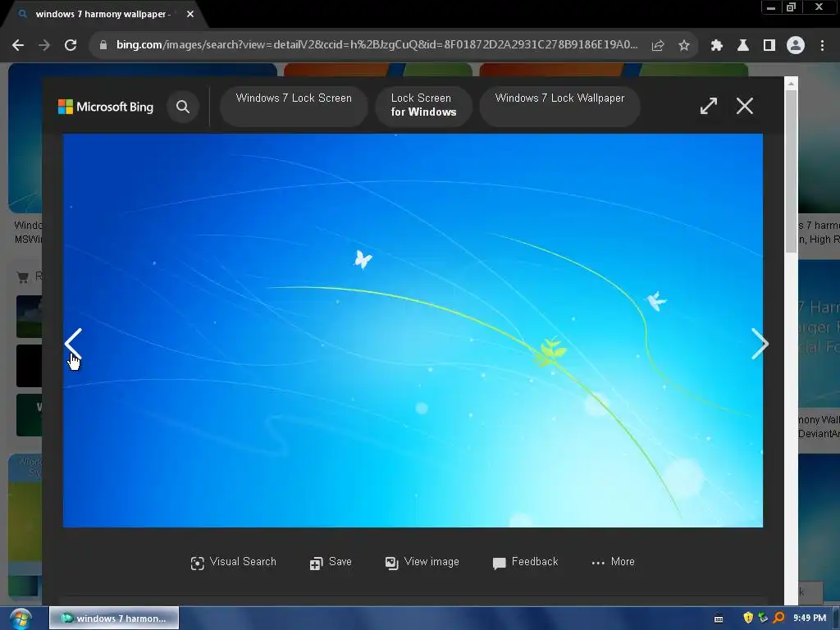Screen dimensions: 840x630
Task: Open the Chrome profile avatar
Action: pyautogui.click(x=796, y=46)
